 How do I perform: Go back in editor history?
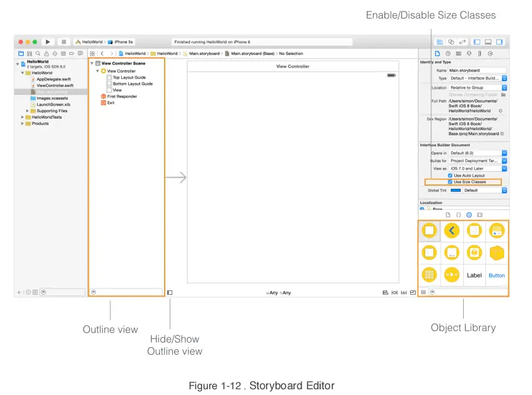point(102,53)
